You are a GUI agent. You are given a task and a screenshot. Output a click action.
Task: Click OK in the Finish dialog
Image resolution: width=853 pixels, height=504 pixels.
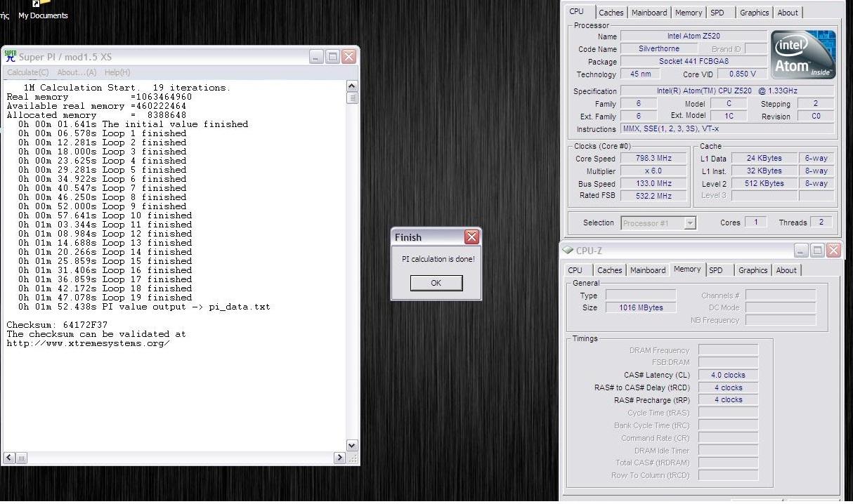(x=436, y=283)
